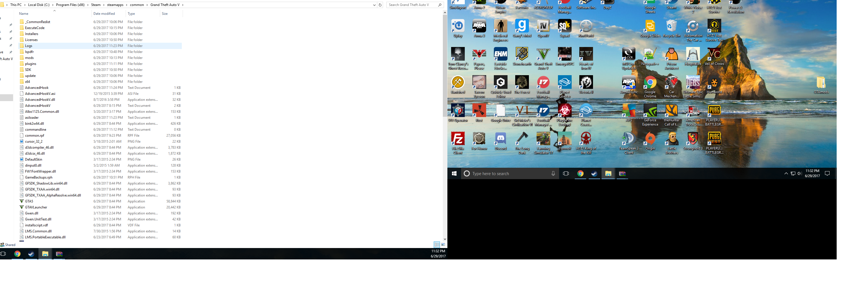
Task: Select the Hurtworld desktop icon
Action: [714, 85]
